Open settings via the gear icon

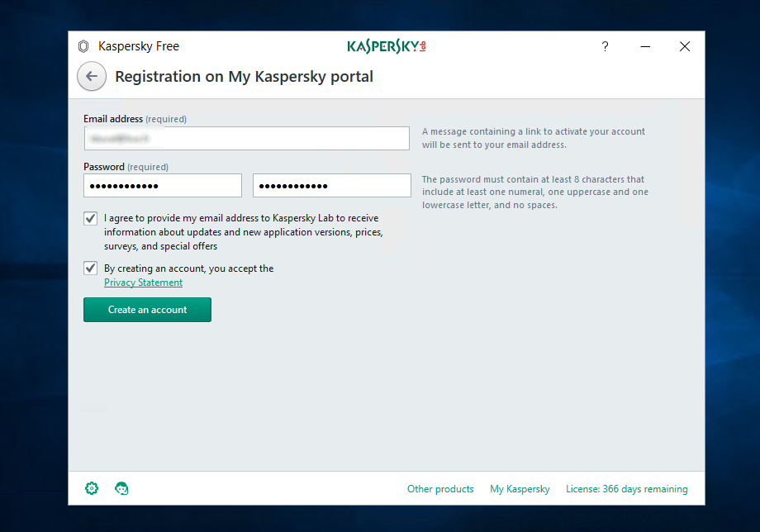pos(92,488)
